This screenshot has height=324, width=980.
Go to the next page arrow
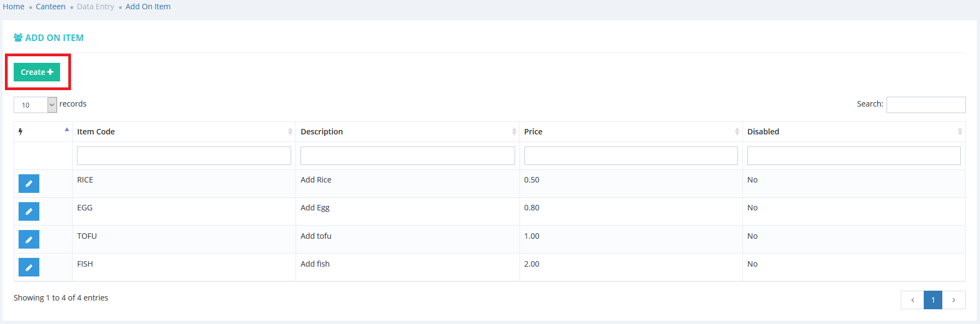click(954, 300)
